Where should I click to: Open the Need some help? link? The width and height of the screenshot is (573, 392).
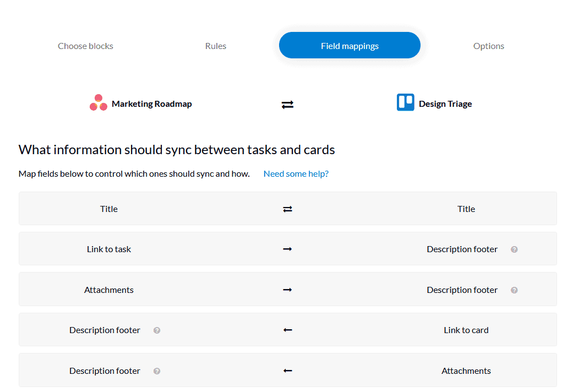[296, 173]
